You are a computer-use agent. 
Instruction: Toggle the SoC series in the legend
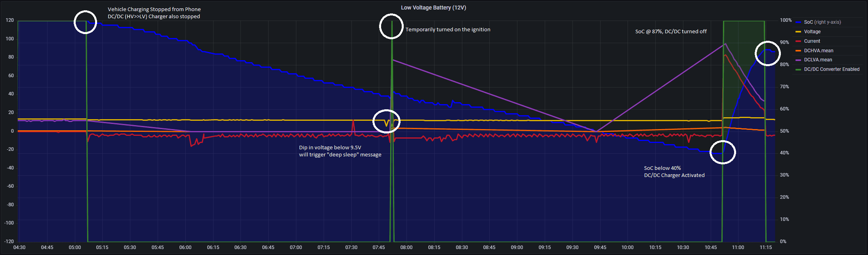[822, 22]
